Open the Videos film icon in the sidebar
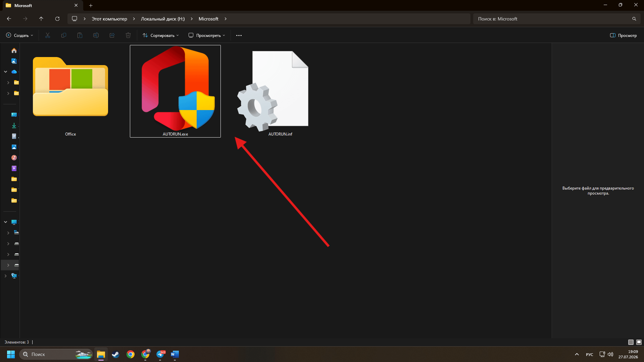The height and width of the screenshot is (362, 644). (14, 168)
